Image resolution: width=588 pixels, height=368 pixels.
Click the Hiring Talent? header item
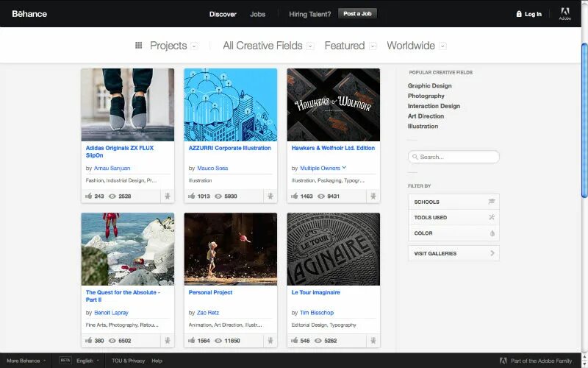click(x=309, y=14)
